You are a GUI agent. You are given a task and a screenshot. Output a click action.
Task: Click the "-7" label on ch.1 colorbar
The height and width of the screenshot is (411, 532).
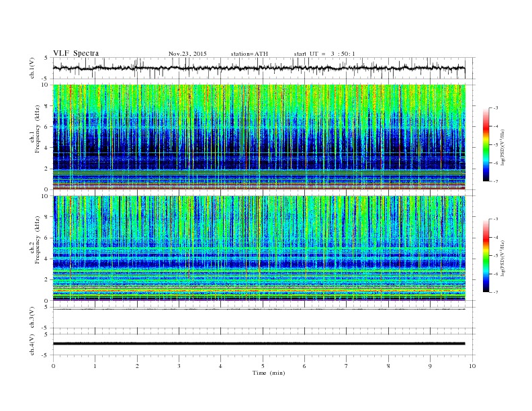pos(495,181)
